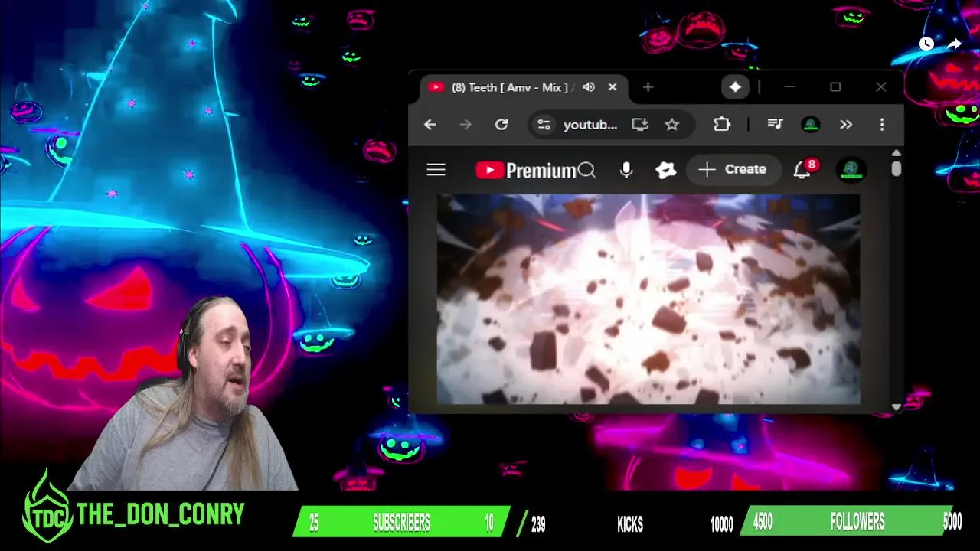Open the YouTube guide hamburger menu
This screenshot has width=980, height=551.
(x=436, y=170)
